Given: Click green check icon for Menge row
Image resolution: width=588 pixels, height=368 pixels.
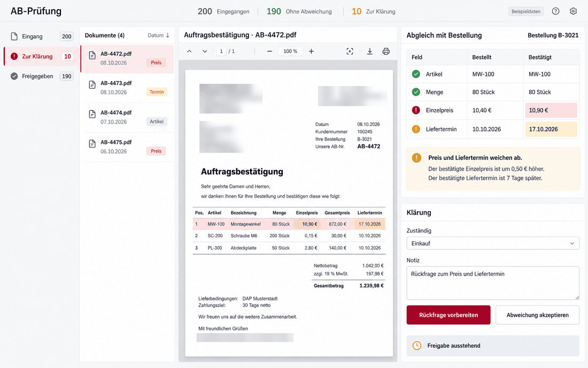Looking at the screenshot, I should 416,92.
